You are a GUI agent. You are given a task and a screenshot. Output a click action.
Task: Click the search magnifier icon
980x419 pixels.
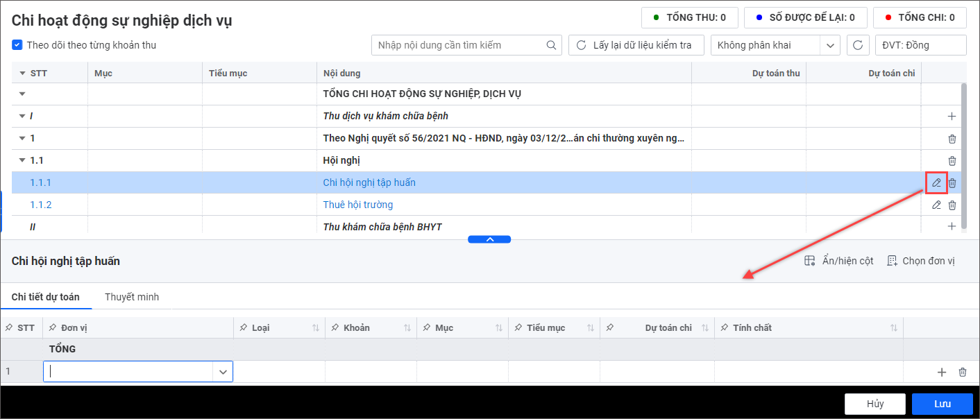click(x=551, y=45)
